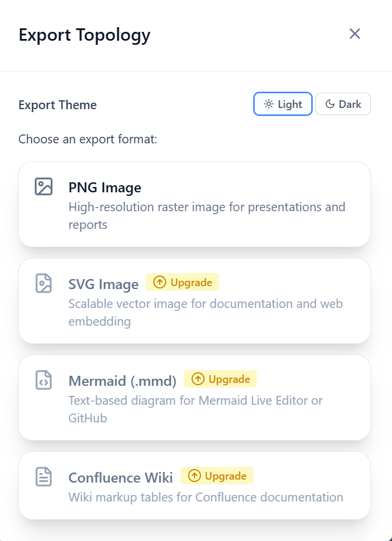Image resolution: width=392 pixels, height=541 pixels.
Task: Click the Upgrade badge text for Mermaid
Action: 229,379
